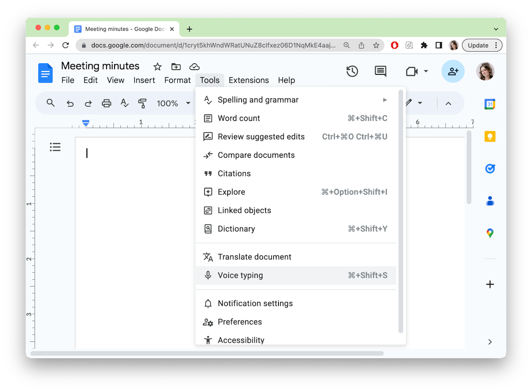Click the Tools menu scrollbar
This screenshot has height=392, width=532.
tap(401, 211)
